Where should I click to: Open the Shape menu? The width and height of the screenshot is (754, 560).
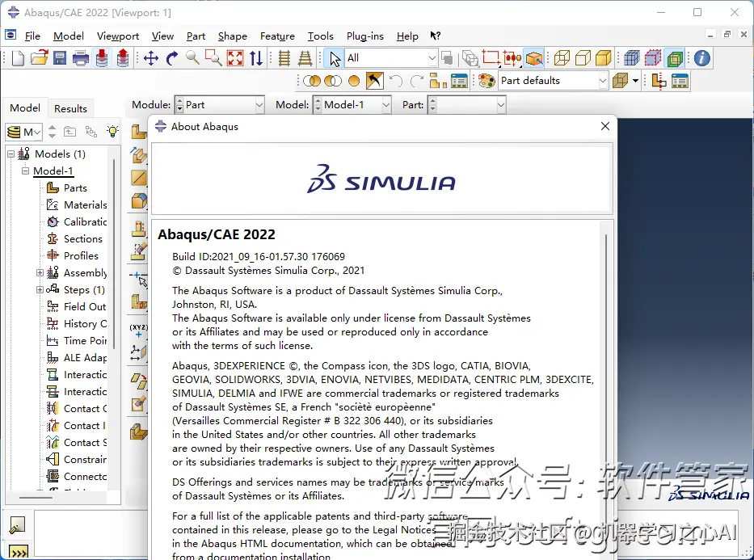(232, 36)
